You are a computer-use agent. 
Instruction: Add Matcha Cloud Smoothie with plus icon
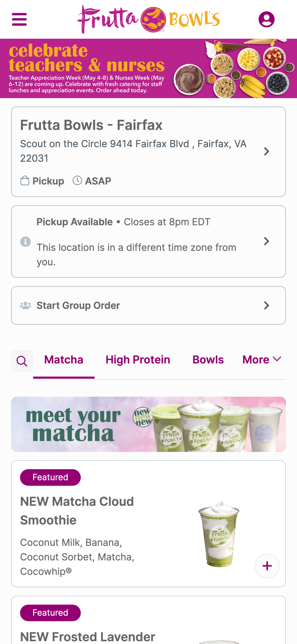[267, 566]
